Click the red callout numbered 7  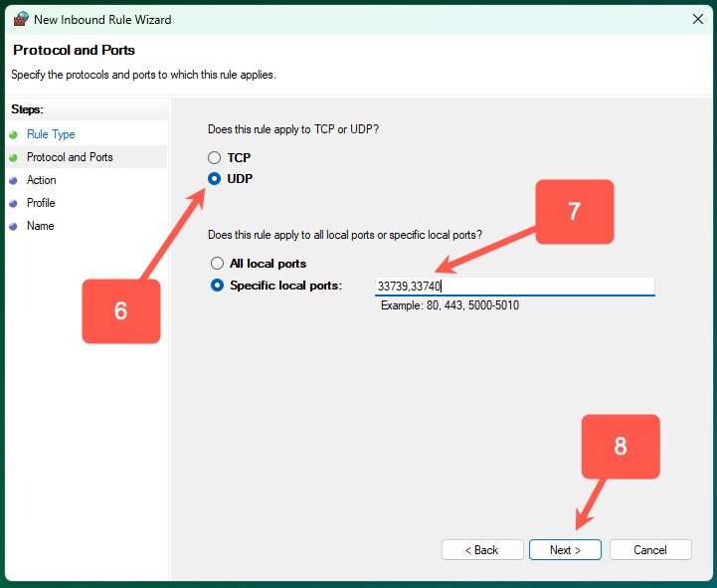tap(575, 212)
